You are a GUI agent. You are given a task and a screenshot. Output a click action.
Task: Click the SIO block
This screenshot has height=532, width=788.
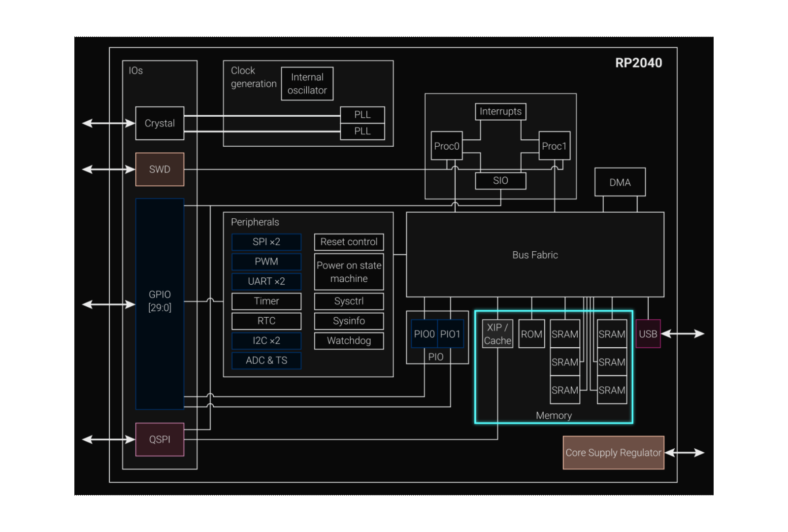pos(500,181)
